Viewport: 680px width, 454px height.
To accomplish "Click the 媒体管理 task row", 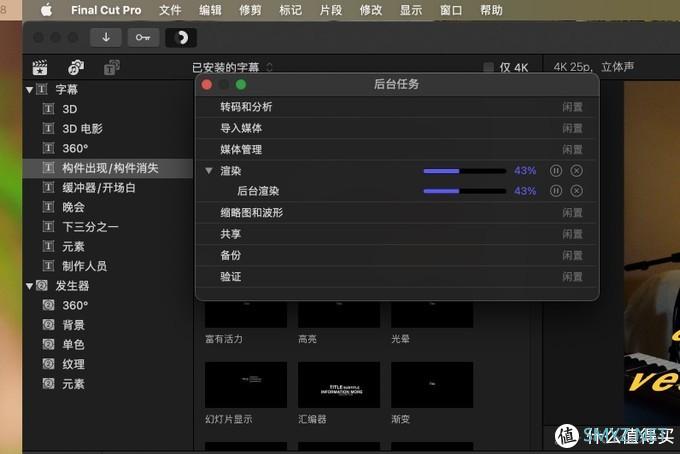I will [x=397, y=150].
